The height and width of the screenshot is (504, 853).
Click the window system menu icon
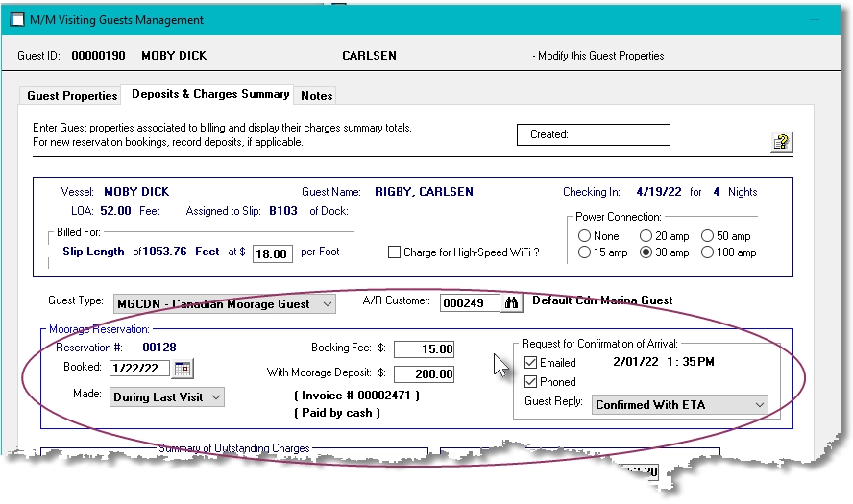[17, 20]
